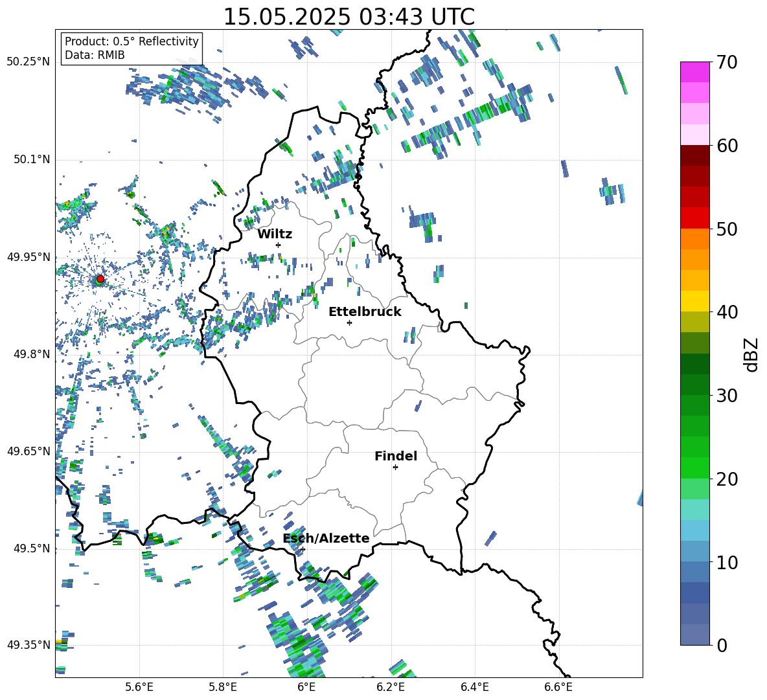Screen dimensions: 767x700
Task: Click the 0 value on colorbar
Action: (x=722, y=645)
